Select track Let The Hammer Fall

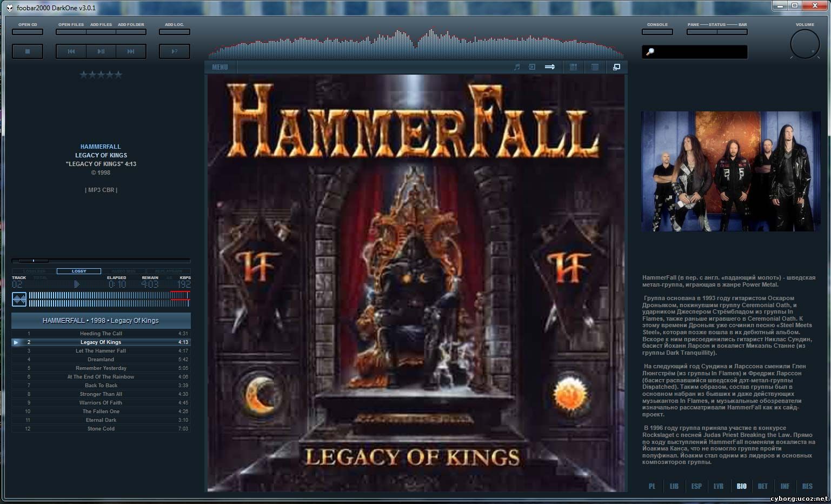101,351
